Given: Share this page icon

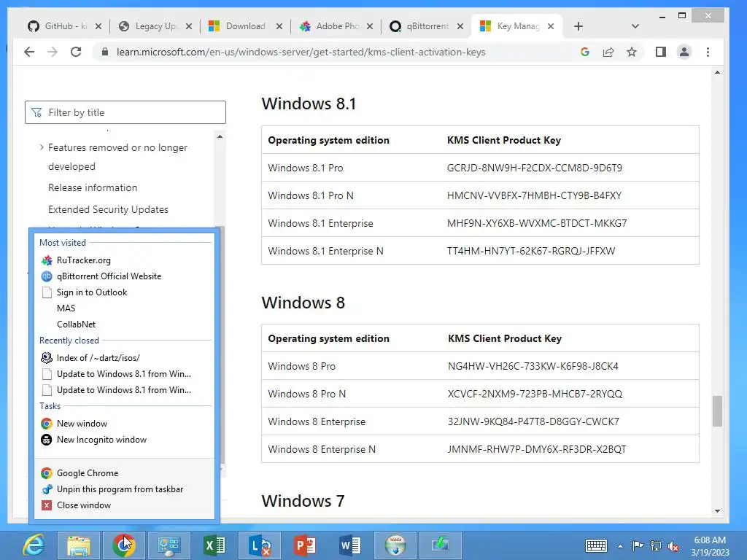Looking at the screenshot, I should point(608,52).
